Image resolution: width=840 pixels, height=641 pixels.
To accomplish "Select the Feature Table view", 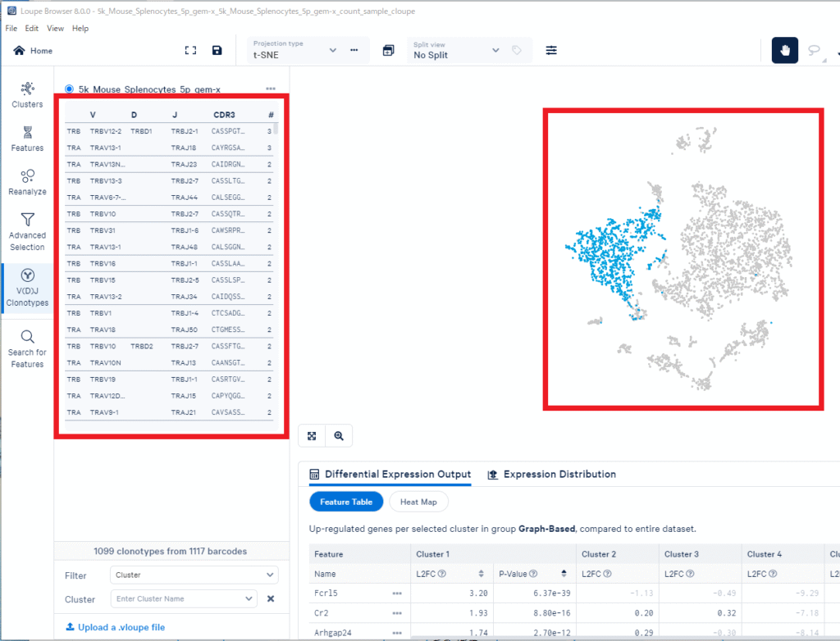I will tap(345, 502).
